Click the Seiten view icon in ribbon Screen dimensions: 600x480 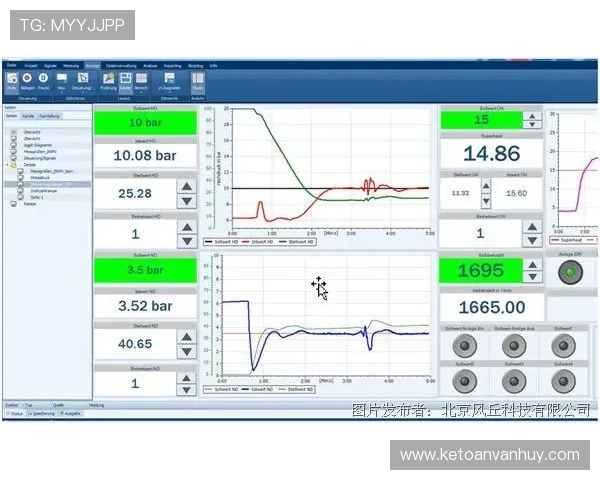[198, 79]
